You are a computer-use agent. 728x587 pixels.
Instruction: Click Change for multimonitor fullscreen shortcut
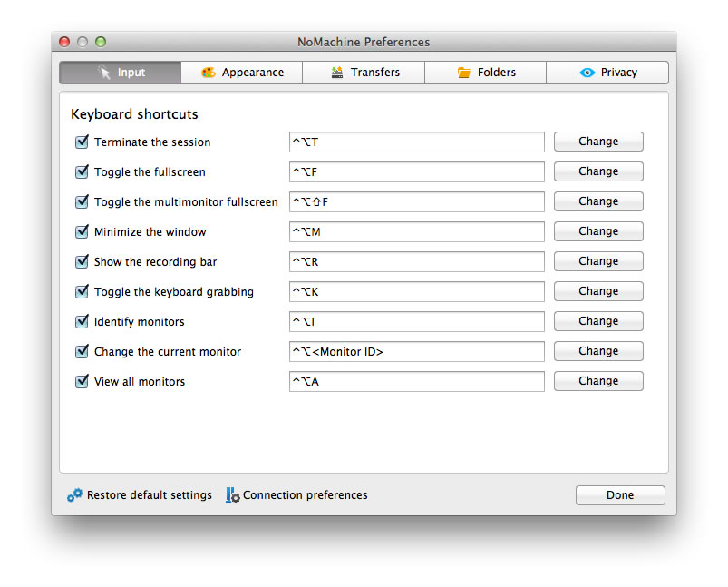coord(598,201)
